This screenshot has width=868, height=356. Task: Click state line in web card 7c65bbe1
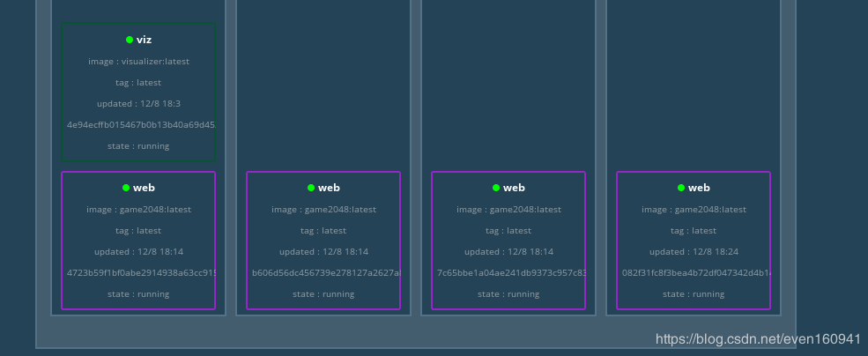tap(508, 294)
